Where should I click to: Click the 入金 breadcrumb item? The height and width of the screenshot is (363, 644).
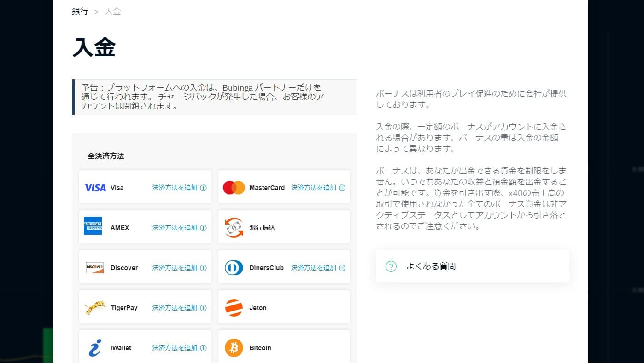coord(113,11)
